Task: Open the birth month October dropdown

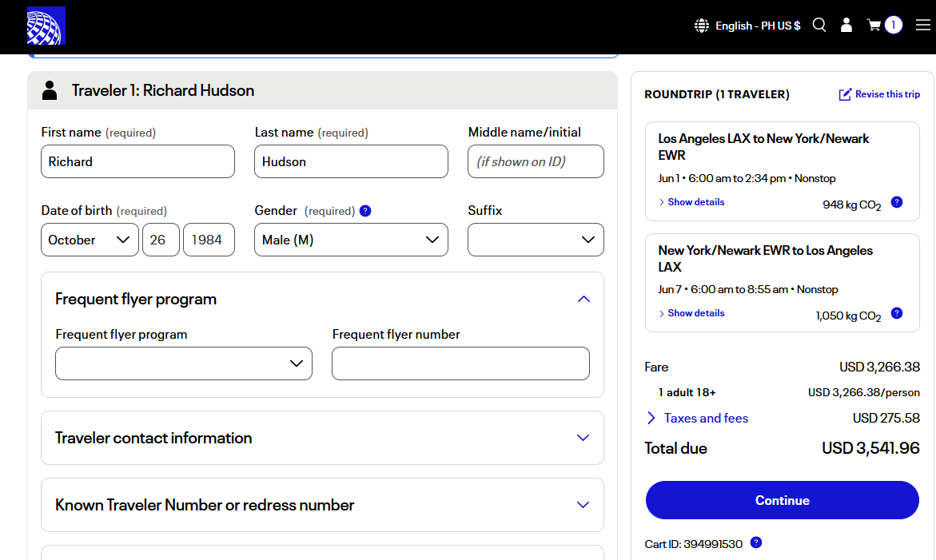Action: (90, 240)
